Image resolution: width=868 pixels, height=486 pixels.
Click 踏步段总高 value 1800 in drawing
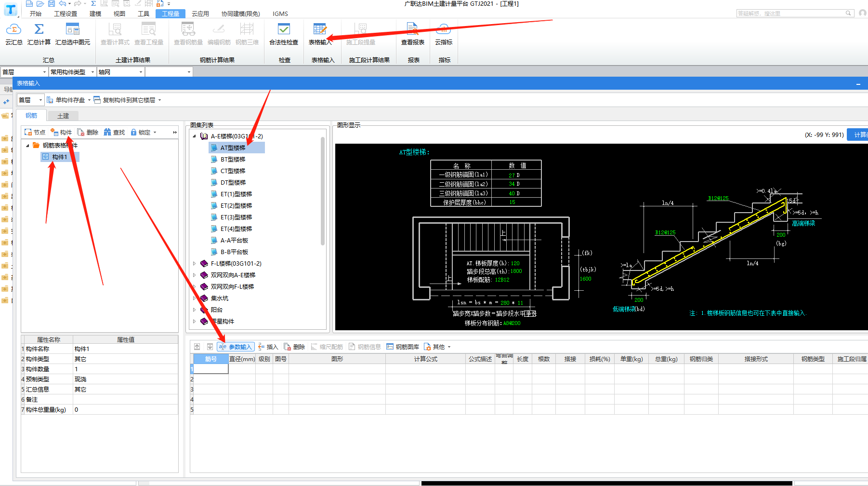(x=516, y=271)
